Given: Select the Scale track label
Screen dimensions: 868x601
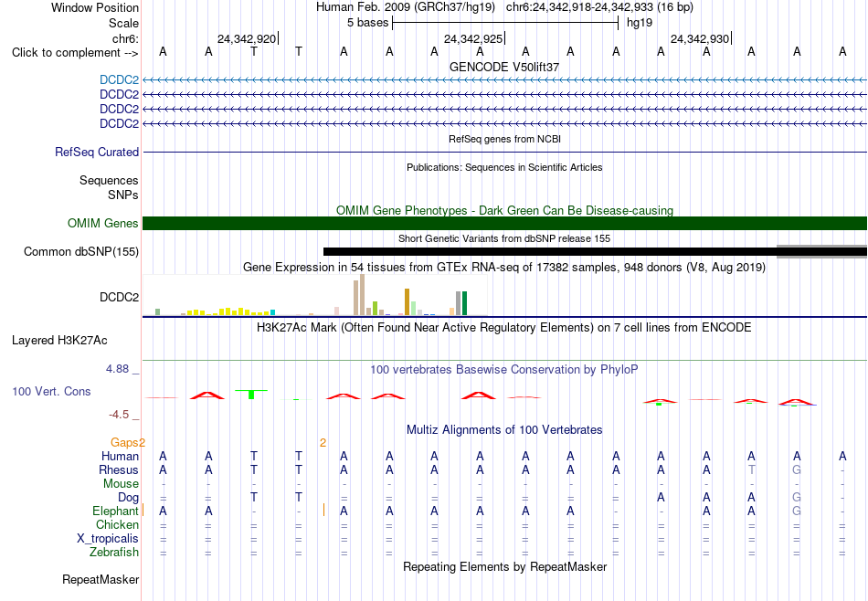Looking at the screenshot, I should [x=123, y=23].
